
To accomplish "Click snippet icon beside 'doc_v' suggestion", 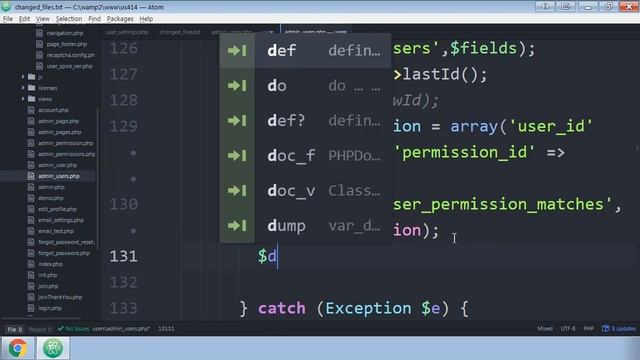I will 237,191.
